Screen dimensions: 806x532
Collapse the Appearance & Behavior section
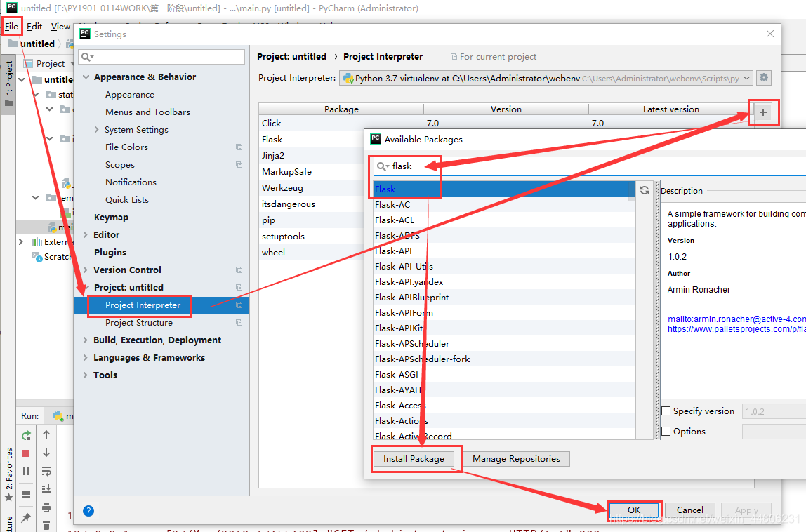click(x=86, y=77)
